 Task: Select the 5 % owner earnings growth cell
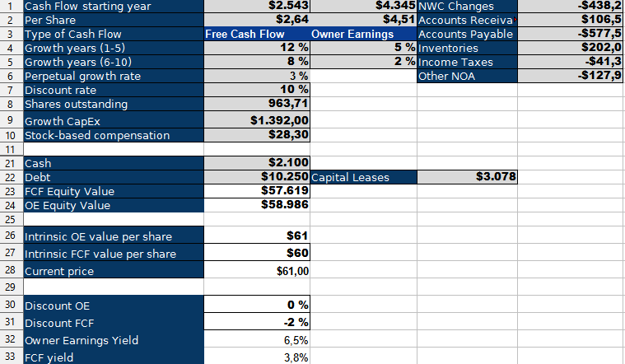(x=363, y=48)
